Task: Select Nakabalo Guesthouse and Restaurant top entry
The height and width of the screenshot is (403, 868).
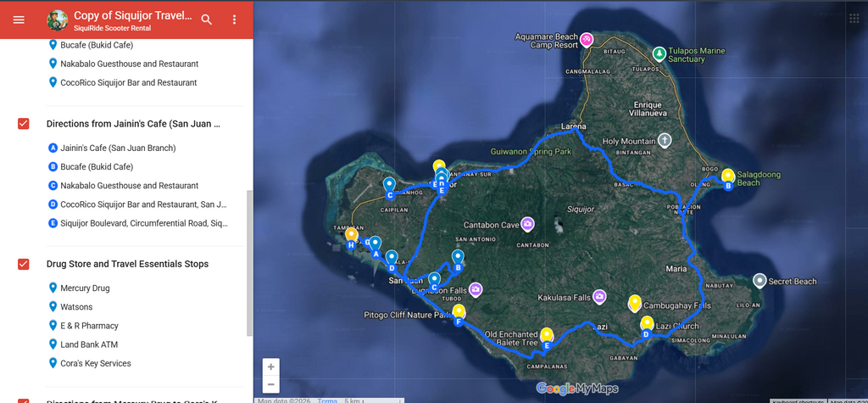Action: 130,64
